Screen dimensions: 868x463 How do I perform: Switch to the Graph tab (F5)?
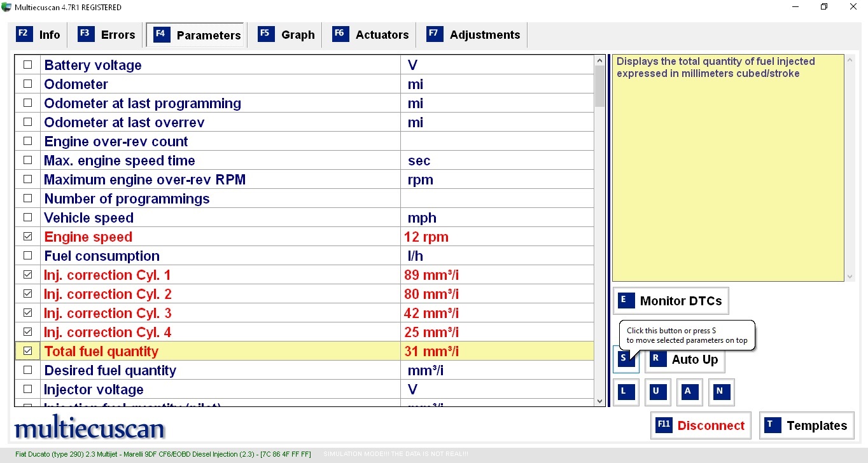tap(286, 35)
